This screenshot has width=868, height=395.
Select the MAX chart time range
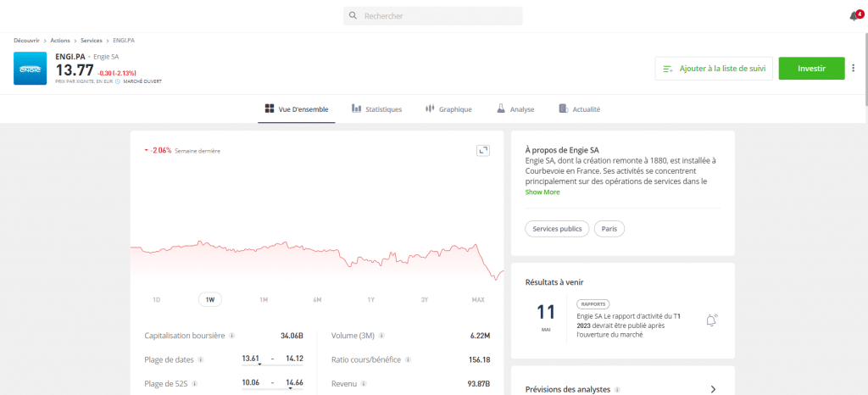pyautogui.click(x=478, y=299)
